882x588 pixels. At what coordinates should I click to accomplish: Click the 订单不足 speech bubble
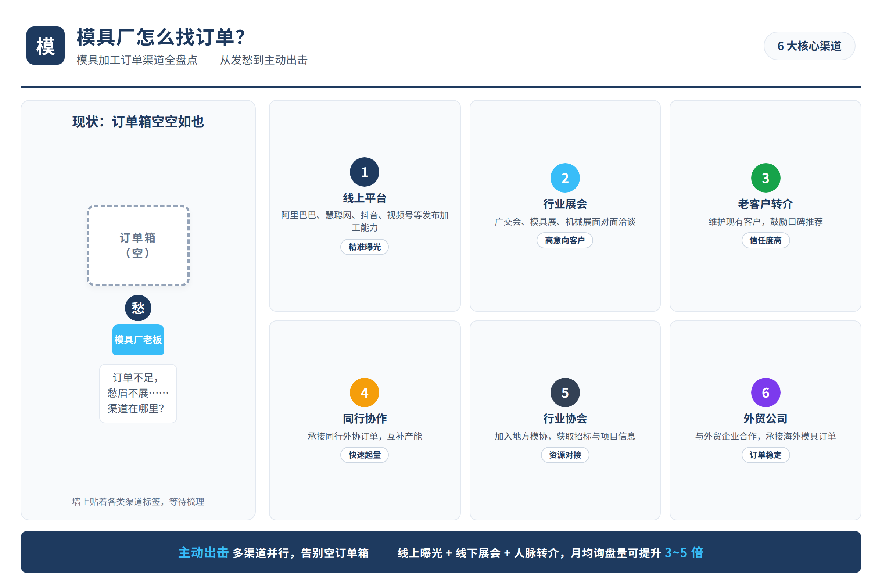click(x=138, y=393)
